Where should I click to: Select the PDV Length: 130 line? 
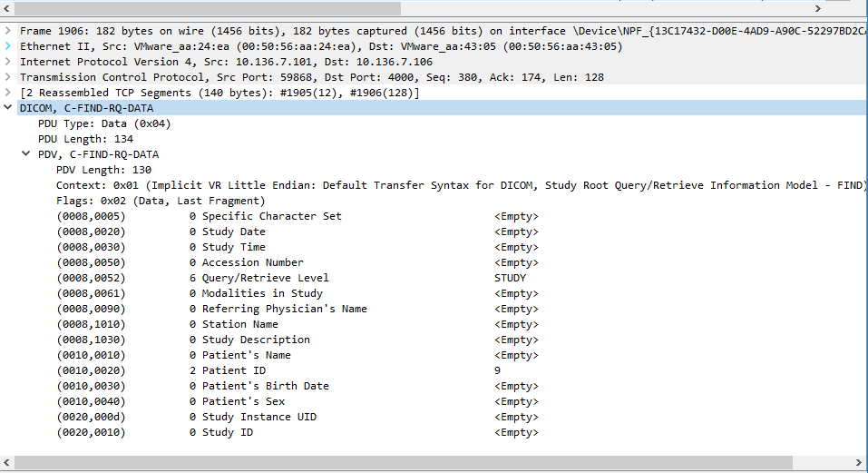point(103,170)
